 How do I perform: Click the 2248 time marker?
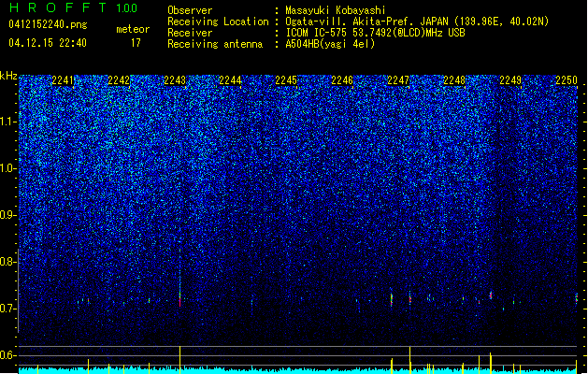click(x=454, y=80)
